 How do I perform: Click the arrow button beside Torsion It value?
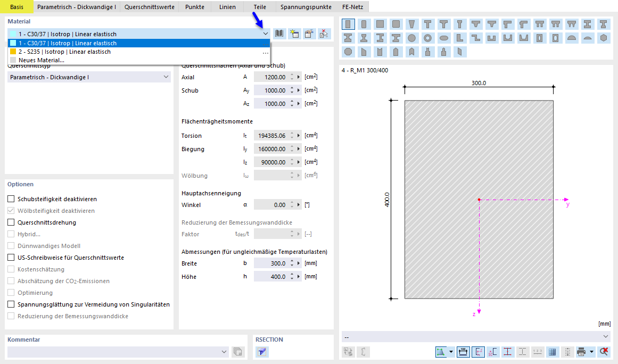pyautogui.click(x=299, y=136)
